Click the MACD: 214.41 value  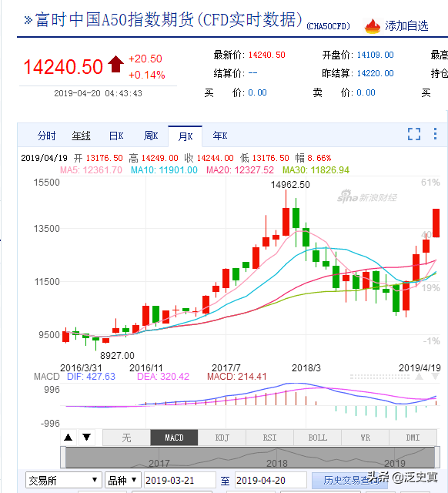click(237, 377)
